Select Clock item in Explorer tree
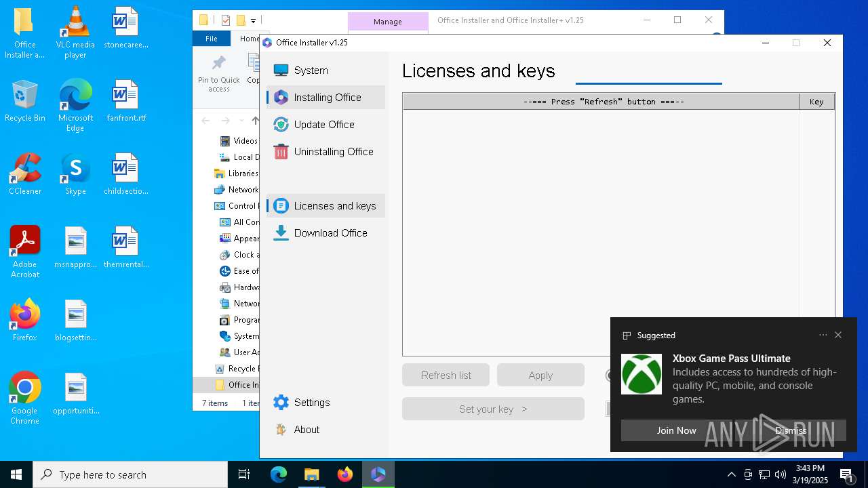Viewport: 868px width, 488px height. pos(239,255)
